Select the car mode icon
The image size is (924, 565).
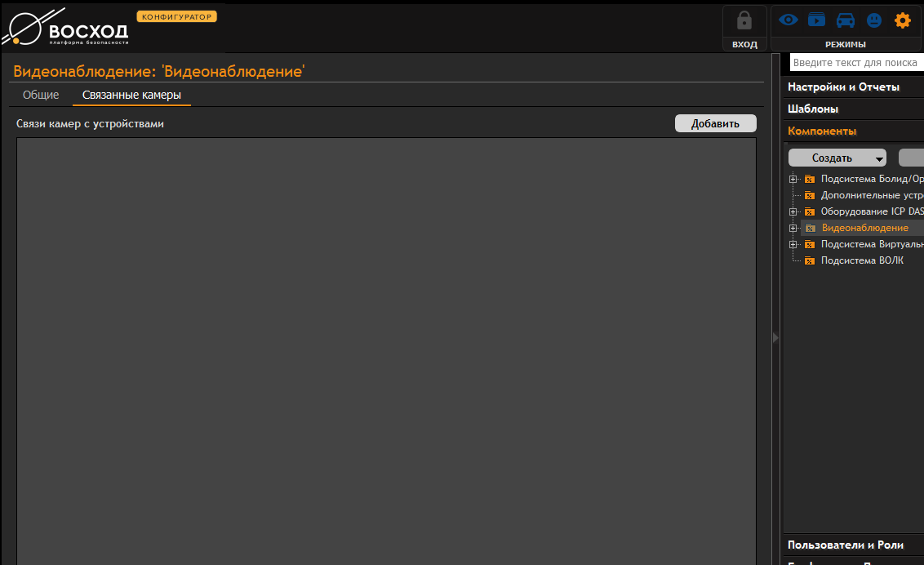coord(846,20)
